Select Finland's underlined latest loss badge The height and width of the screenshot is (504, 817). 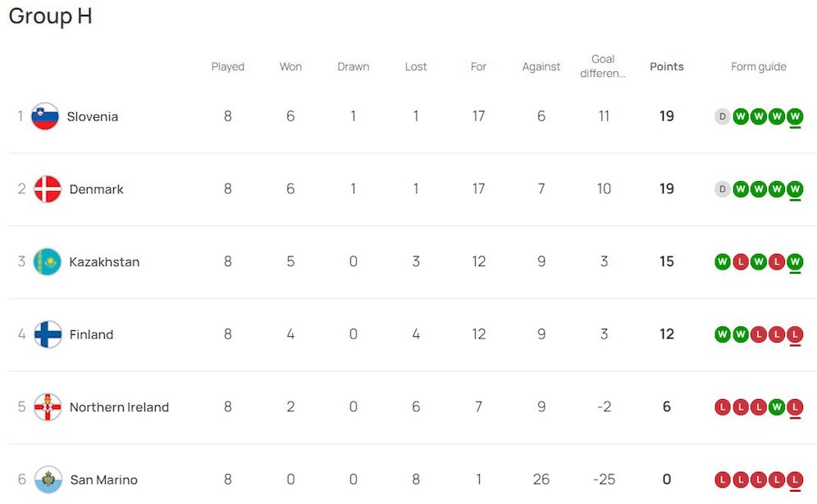(795, 334)
